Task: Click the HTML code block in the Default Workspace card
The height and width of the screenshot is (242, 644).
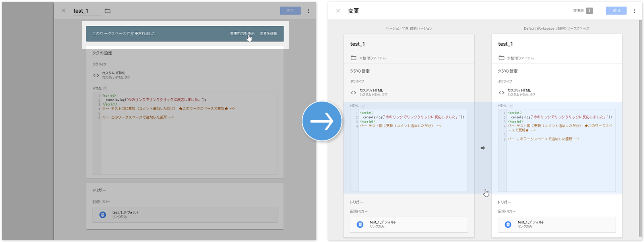Action: [557, 151]
